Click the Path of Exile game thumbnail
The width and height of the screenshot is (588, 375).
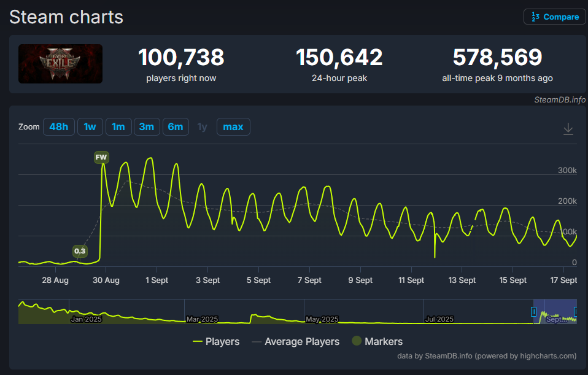pyautogui.click(x=60, y=64)
